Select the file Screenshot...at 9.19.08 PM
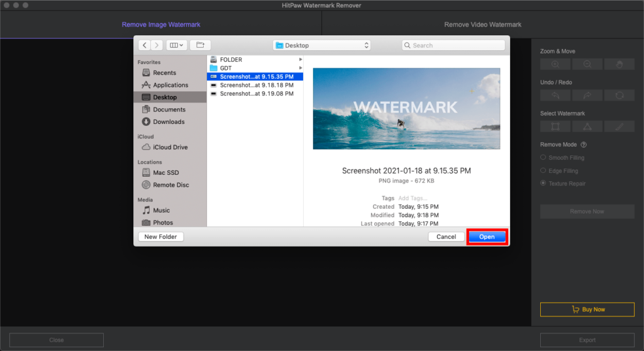The width and height of the screenshot is (644, 351). pos(255,94)
